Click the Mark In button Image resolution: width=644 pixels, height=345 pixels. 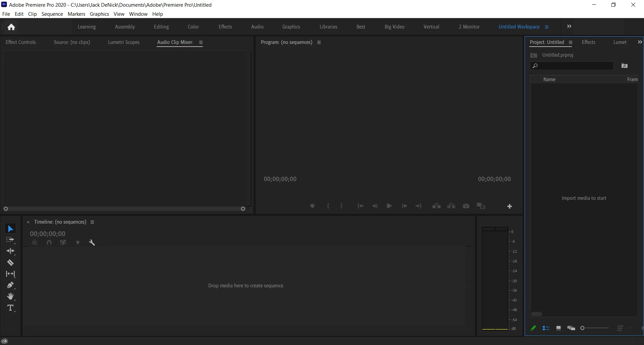[328, 206]
